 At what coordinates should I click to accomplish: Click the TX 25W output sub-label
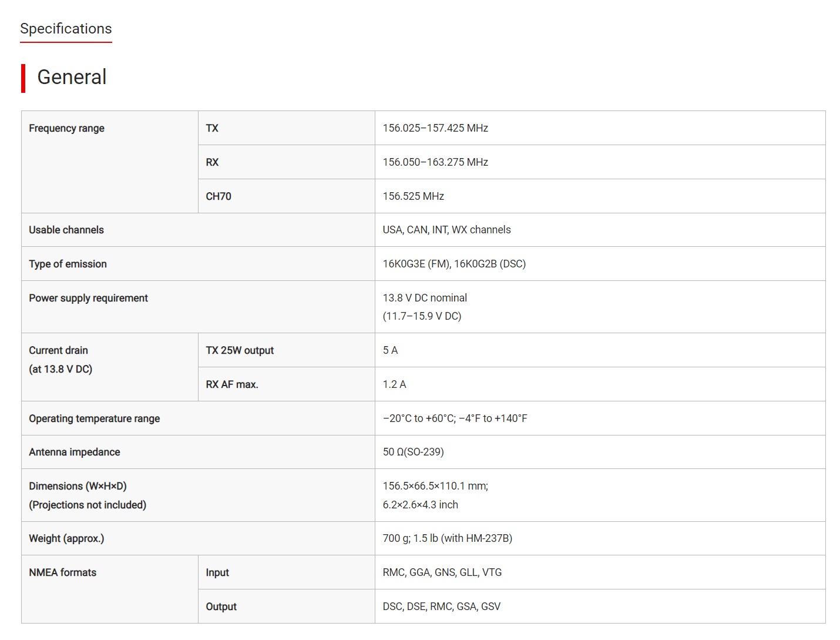click(x=240, y=350)
